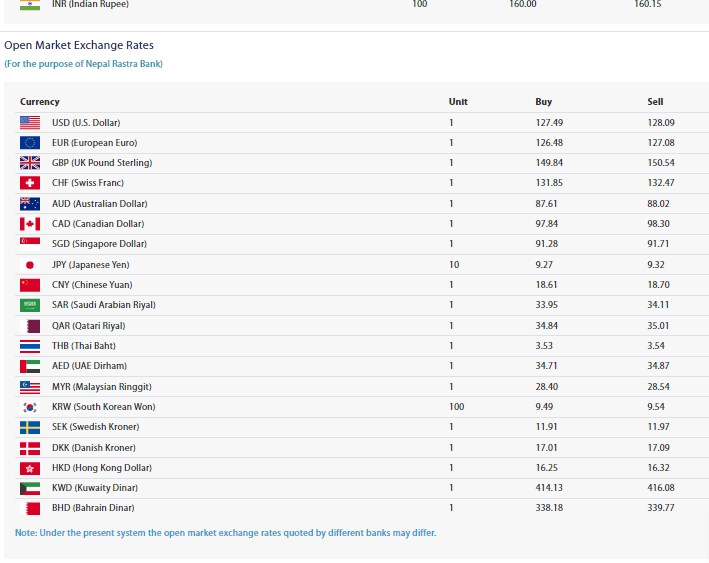
Task: Click the South Korean flag icon
Action: click(30, 407)
